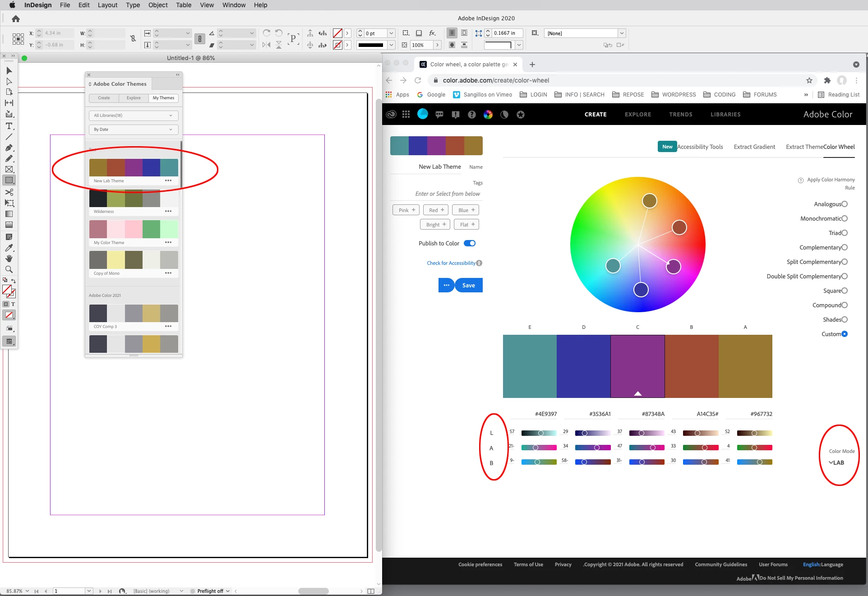Image resolution: width=868 pixels, height=596 pixels.
Task: Select the Type tool in InDesign toolbar
Action: tap(9, 126)
